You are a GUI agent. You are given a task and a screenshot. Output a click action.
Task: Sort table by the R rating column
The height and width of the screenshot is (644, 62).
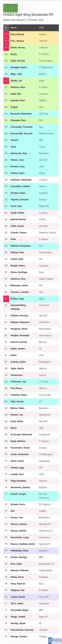pos(6,28)
